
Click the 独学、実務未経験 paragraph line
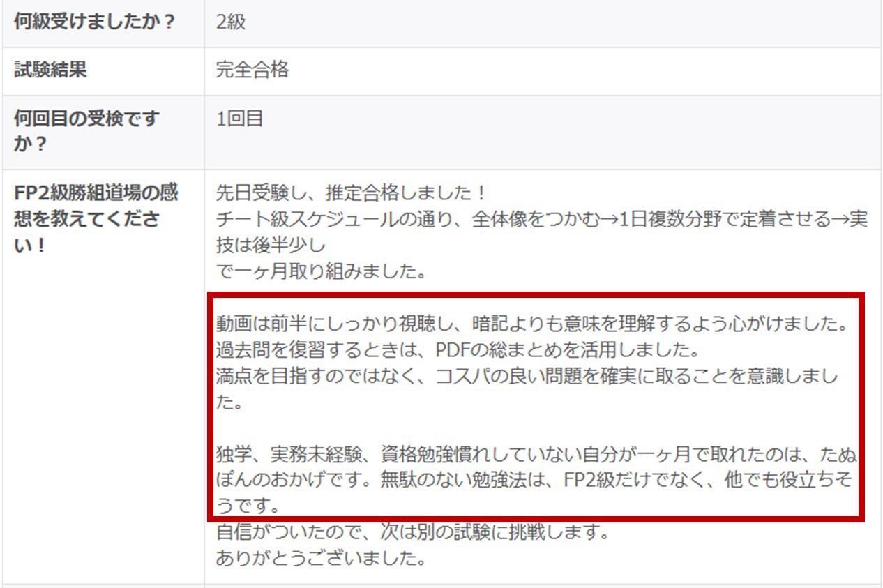(x=537, y=455)
